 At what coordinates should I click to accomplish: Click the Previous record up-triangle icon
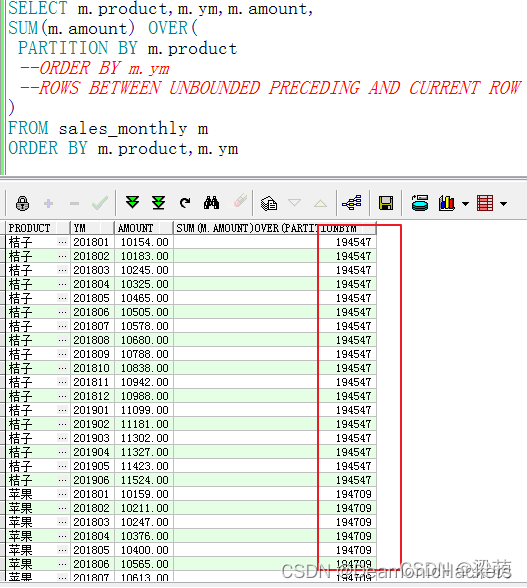[320, 203]
